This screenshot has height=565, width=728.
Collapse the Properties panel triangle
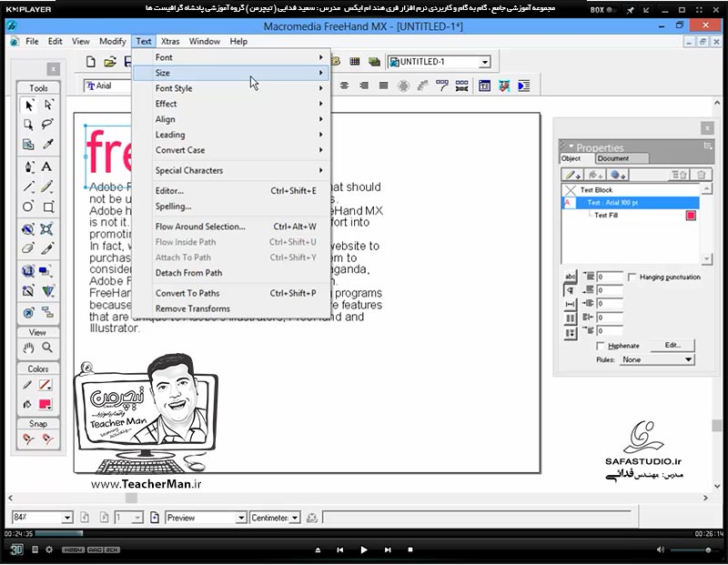(x=571, y=146)
